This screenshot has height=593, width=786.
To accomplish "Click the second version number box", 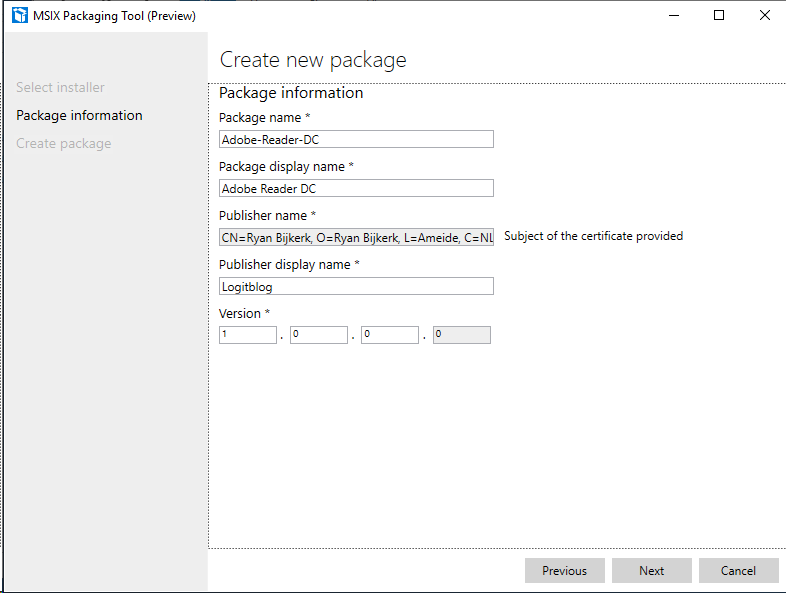I will pos(319,335).
